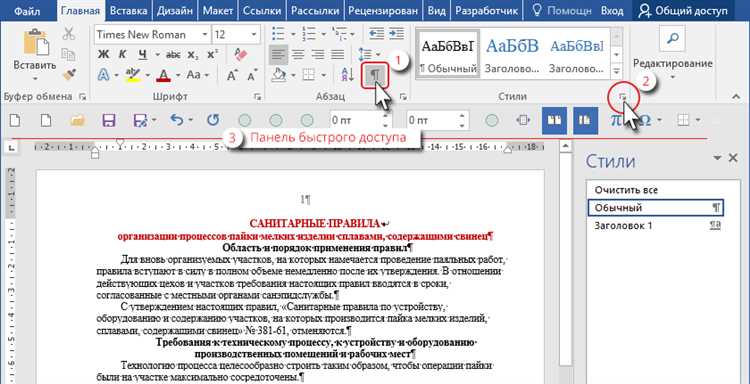Open the Разработчик tab
Image resolution: width=750 pixels, height=384 pixels.
pos(486,11)
